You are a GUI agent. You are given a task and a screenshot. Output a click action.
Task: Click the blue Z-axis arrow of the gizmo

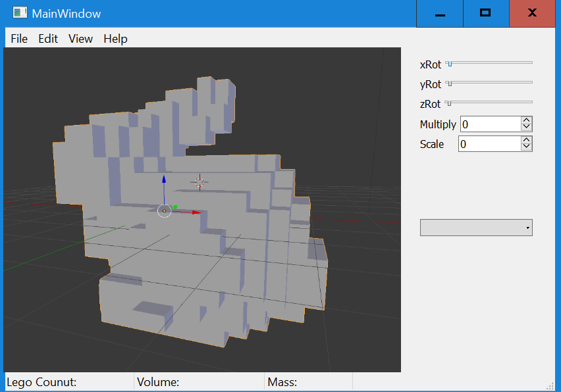[x=164, y=179]
